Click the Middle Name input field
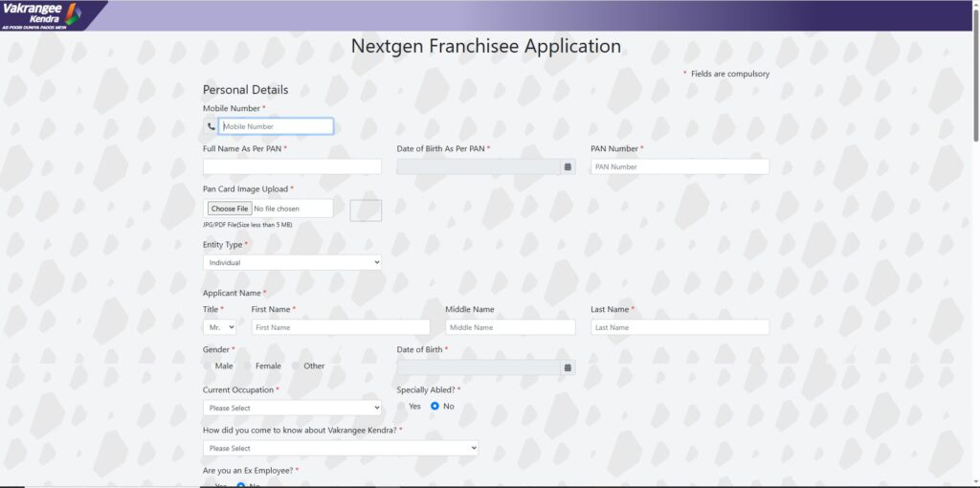Image resolution: width=980 pixels, height=488 pixels. (510, 327)
